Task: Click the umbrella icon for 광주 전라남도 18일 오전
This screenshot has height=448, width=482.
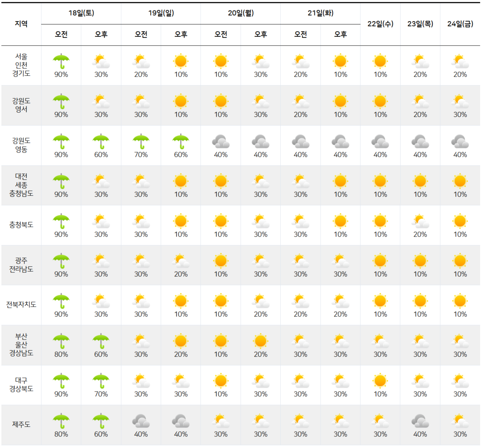Action: click(61, 261)
